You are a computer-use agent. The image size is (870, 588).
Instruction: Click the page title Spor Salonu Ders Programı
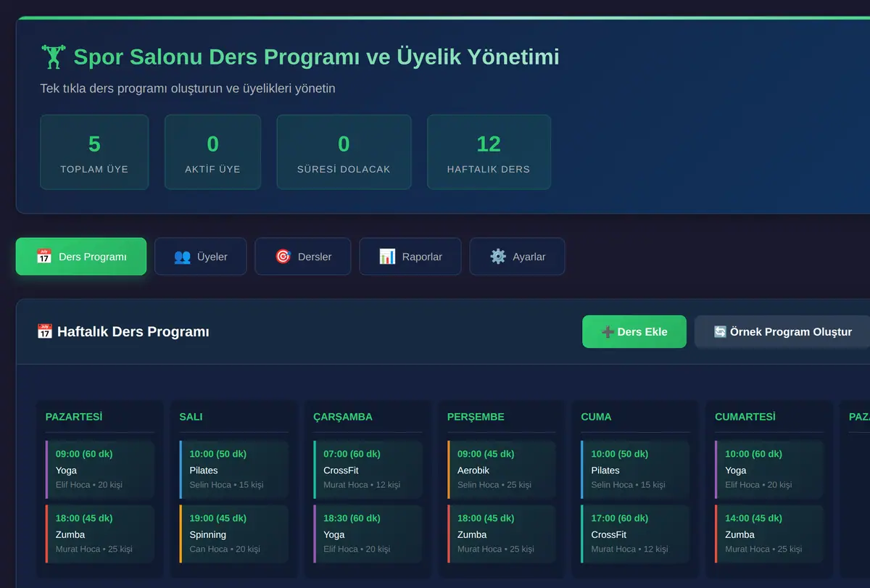[x=317, y=57]
